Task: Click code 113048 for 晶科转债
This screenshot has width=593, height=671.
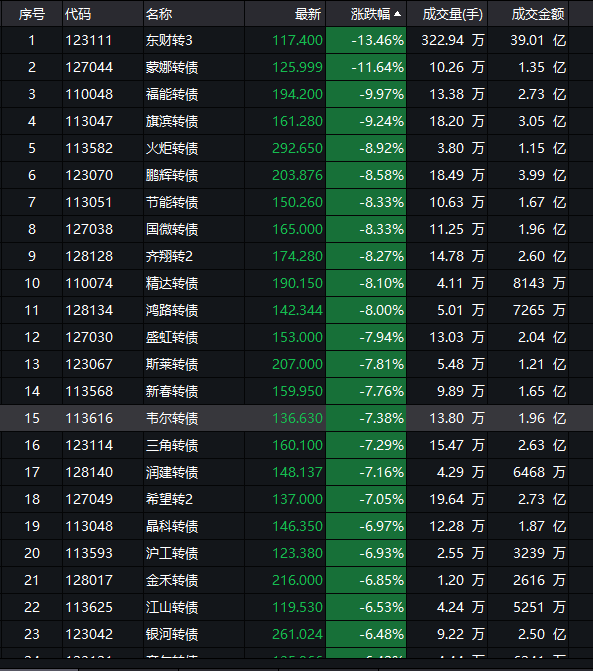Action: tap(89, 526)
